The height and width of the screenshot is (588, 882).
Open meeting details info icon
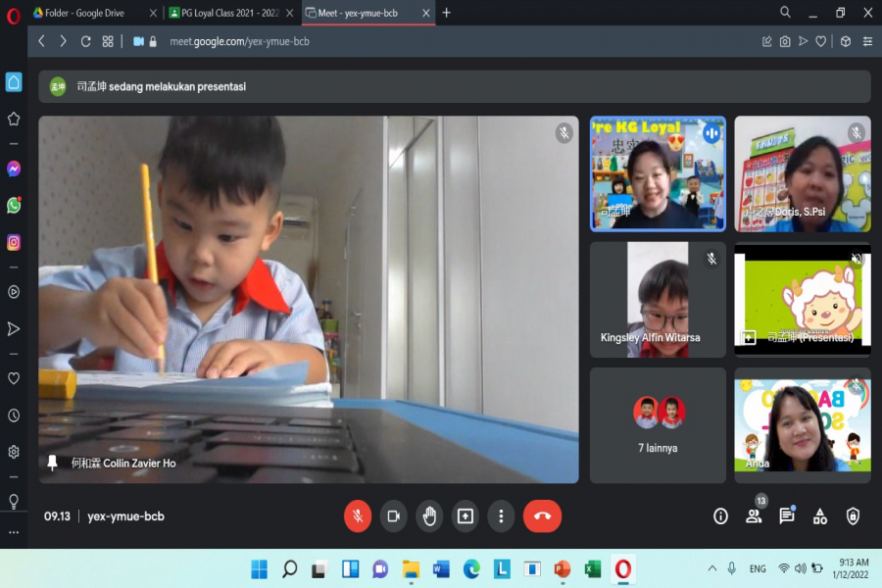[x=720, y=516]
